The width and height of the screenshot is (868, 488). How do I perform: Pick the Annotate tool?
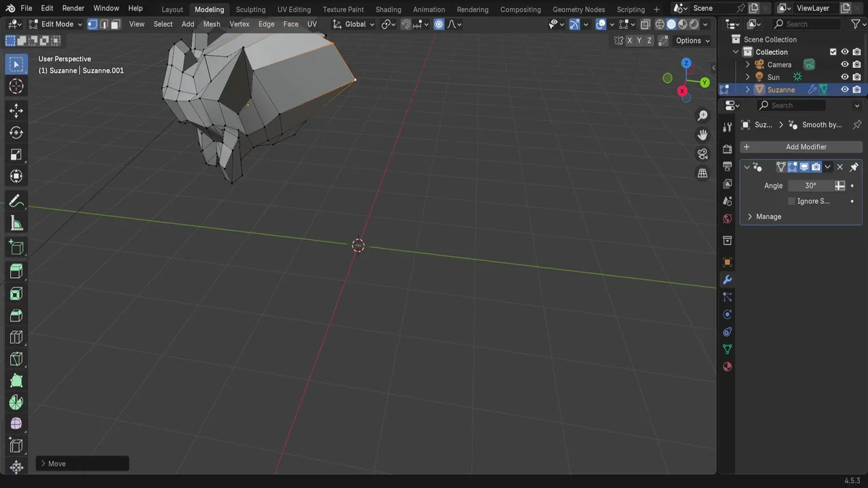coord(16,201)
